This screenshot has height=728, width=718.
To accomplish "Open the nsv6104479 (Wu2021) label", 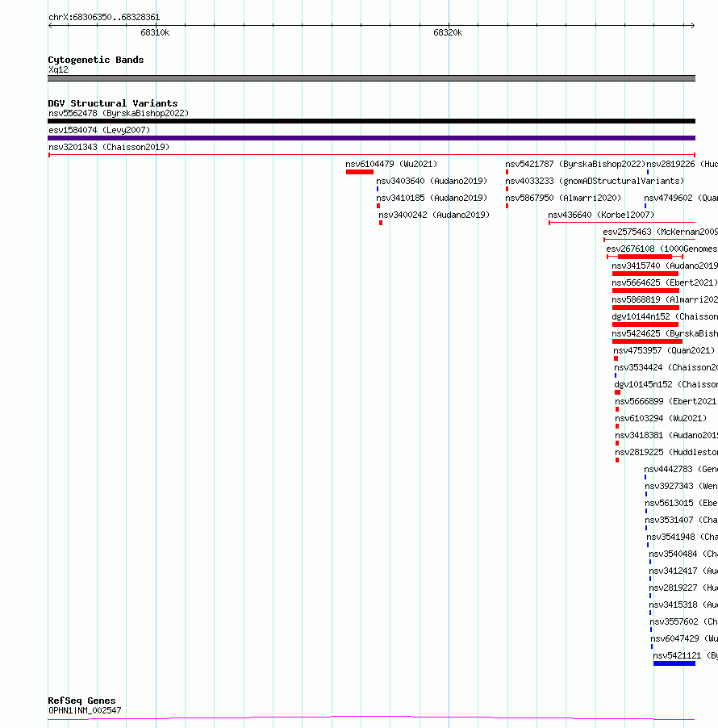I will click(391, 164).
